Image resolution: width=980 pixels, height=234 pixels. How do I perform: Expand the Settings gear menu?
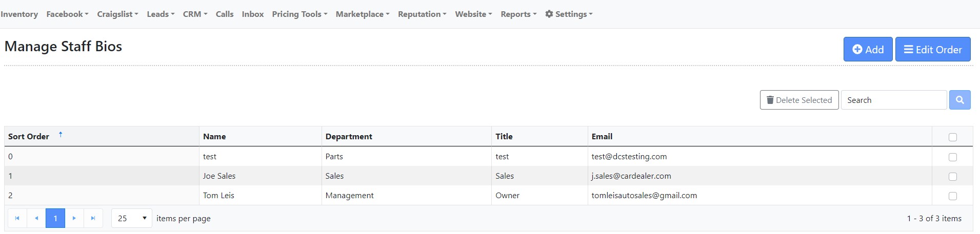[x=569, y=14]
